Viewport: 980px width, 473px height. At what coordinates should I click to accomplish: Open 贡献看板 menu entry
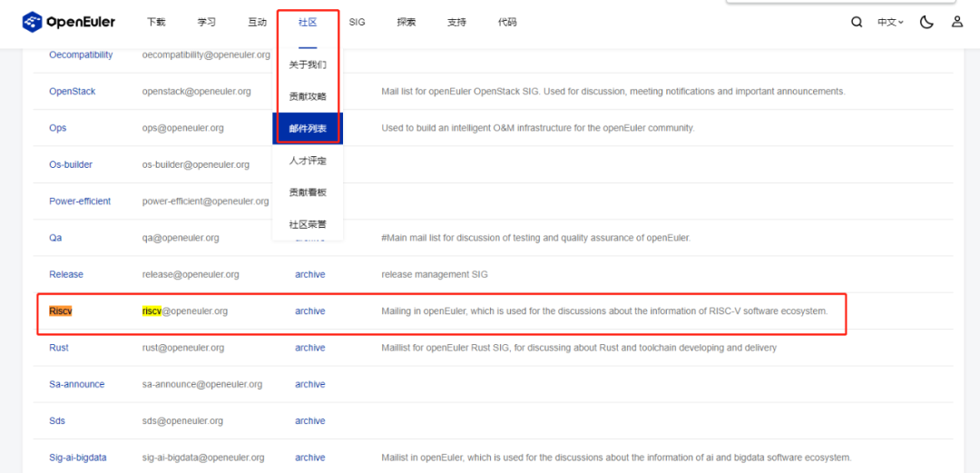coord(308,192)
